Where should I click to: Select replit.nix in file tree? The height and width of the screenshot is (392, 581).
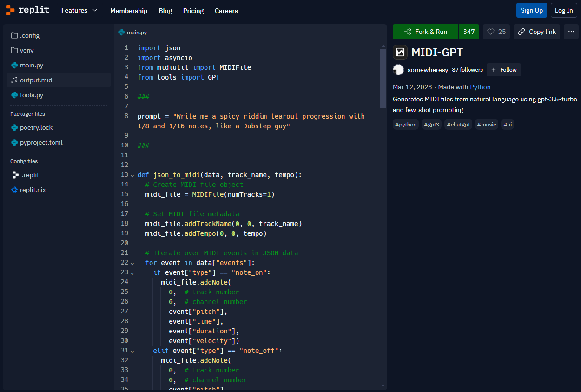tap(59, 190)
